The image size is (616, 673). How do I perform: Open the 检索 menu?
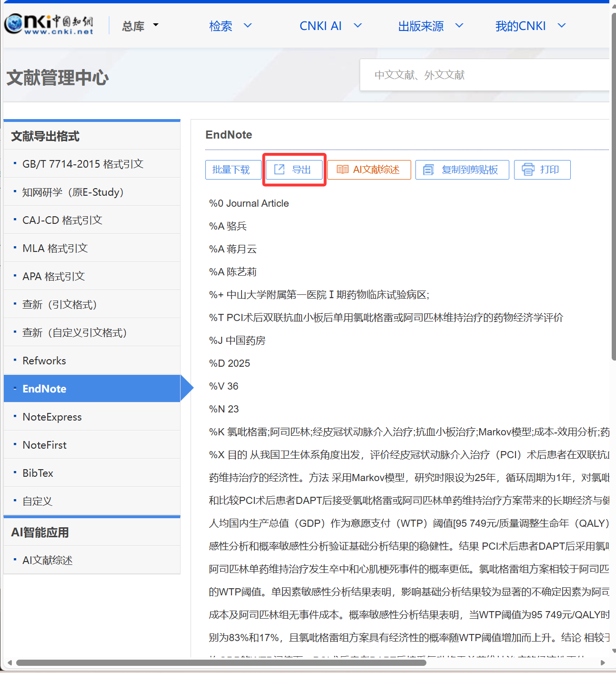[x=221, y=26]
